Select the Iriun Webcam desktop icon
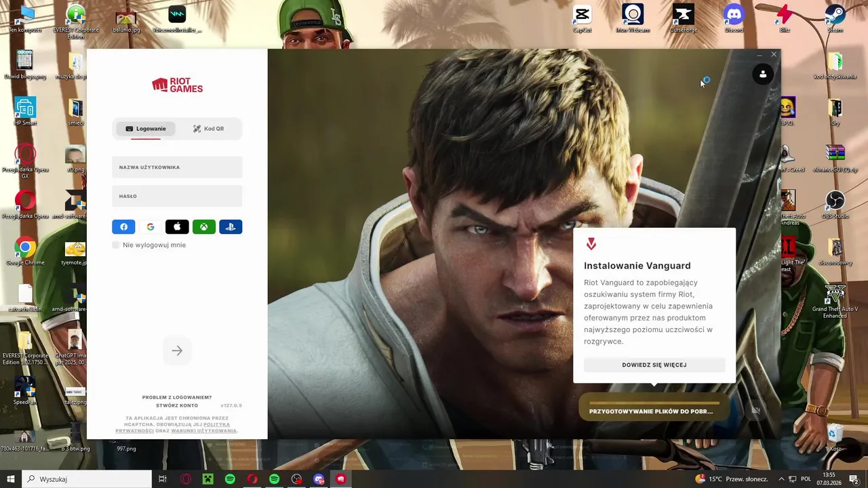868x488 pixels. point(633,19)
